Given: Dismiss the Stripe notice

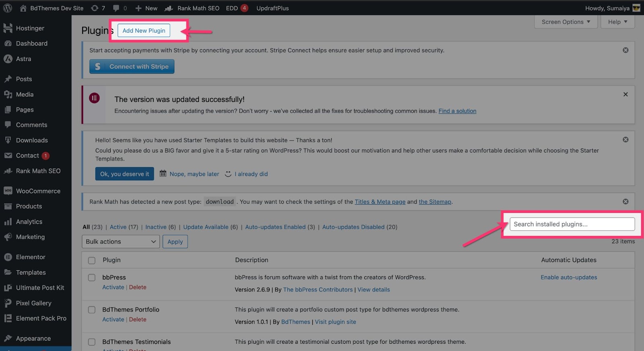Looking at the screenshot, I should [625, 50].
